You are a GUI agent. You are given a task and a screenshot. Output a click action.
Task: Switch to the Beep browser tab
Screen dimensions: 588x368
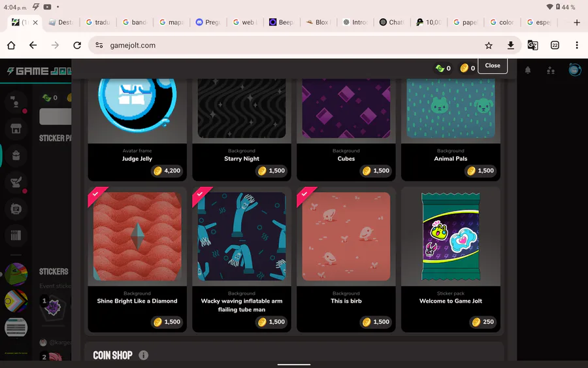[281, 22]
